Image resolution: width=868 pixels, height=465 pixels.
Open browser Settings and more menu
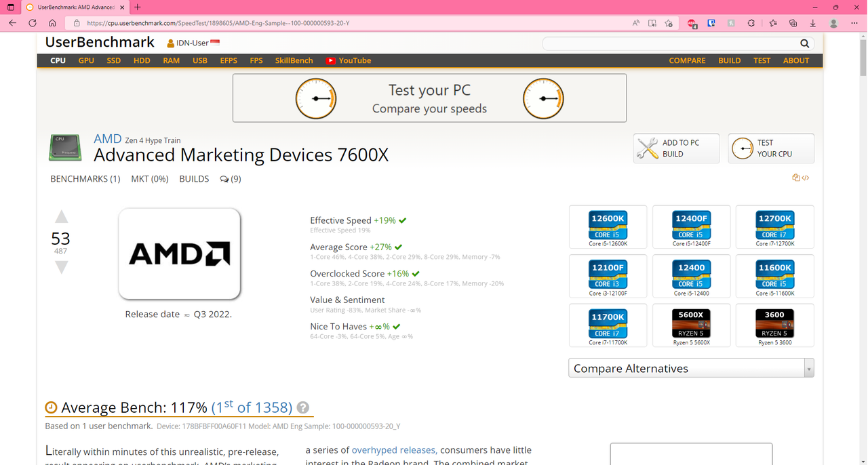(x=854, y=22)
